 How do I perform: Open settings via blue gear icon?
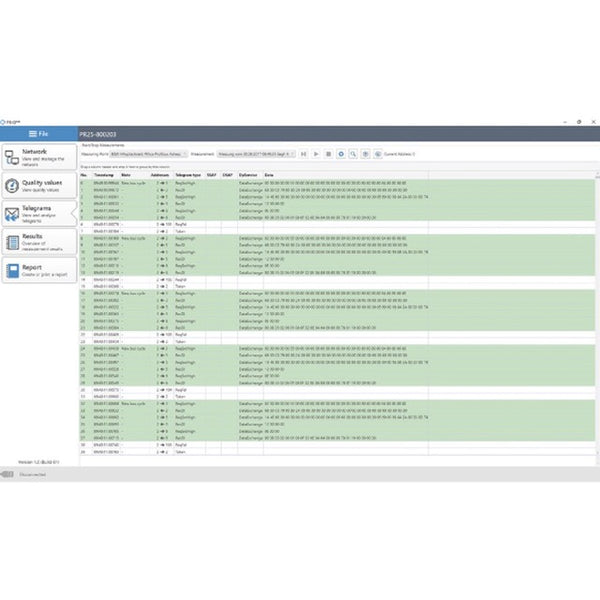[341, 154]
